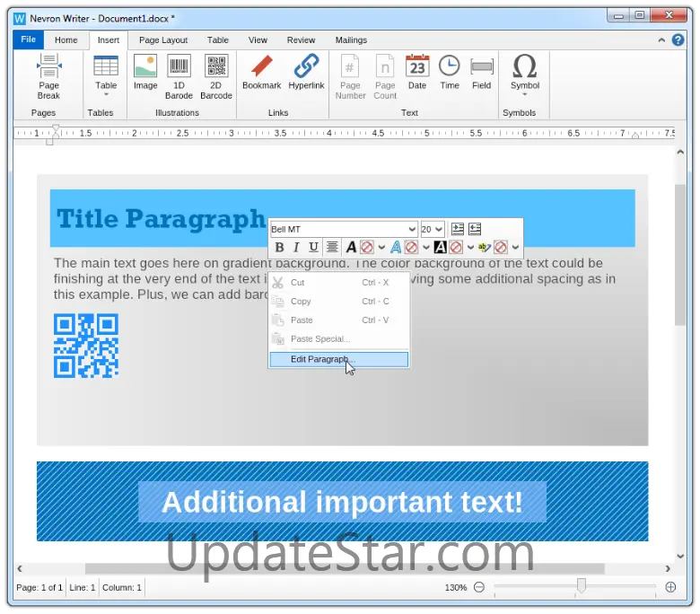Image resolution: width=700 pixels, height=614 pixels.
Task: Click the scroll down arrow of the vertical scrollbar
Action: (680, 556)
